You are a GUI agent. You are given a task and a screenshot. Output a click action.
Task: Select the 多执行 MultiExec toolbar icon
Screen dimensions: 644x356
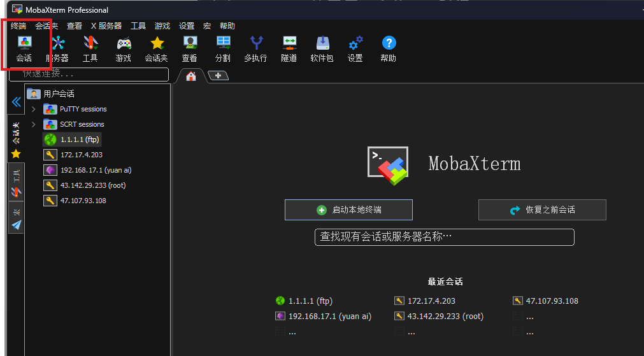256,49
